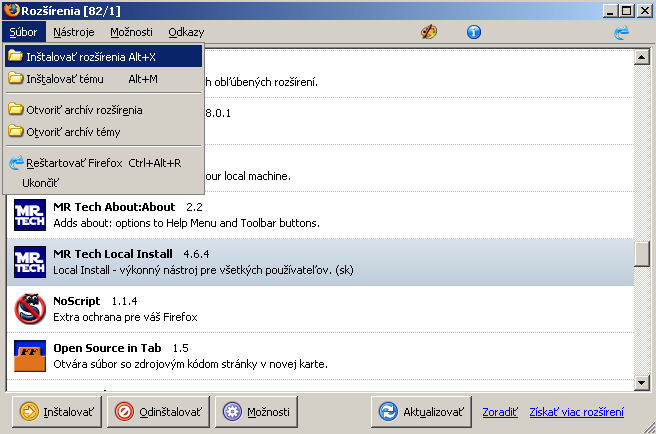
Task: Click folder icon beside Otvoriť archív rozšírenia
Action: click(x=15, y=109)
